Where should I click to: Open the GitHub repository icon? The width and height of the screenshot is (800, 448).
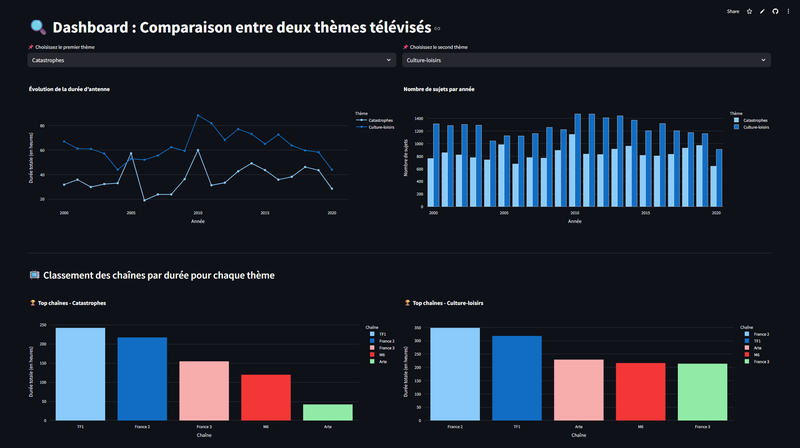coord(774,11)
